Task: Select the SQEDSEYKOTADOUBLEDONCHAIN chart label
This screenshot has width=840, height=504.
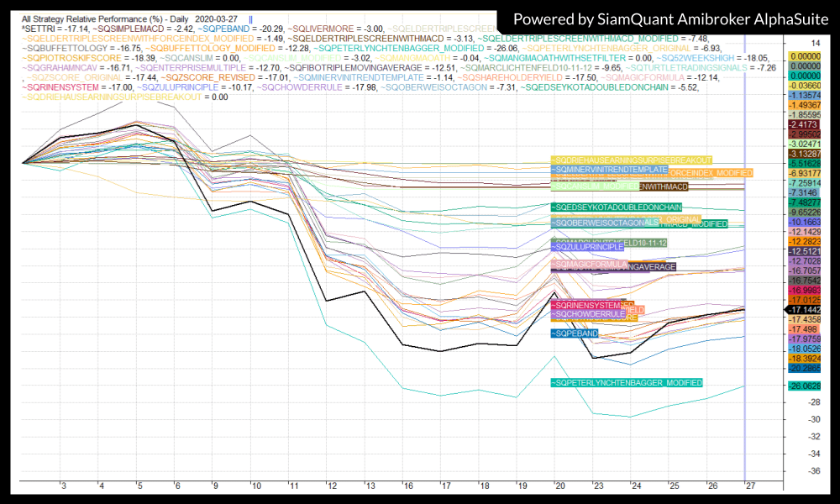Action: tap(617, 207)
